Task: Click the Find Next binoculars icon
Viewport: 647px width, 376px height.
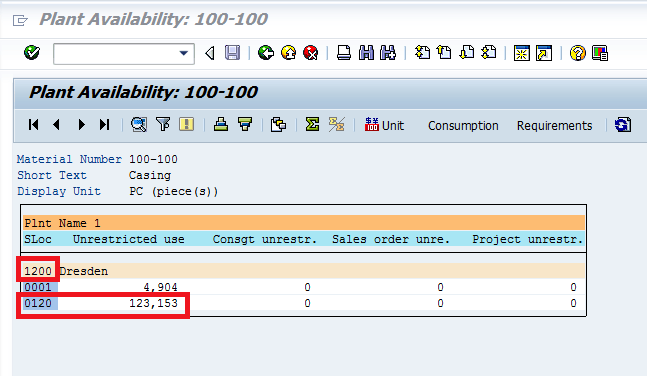Action: (388, 53)
